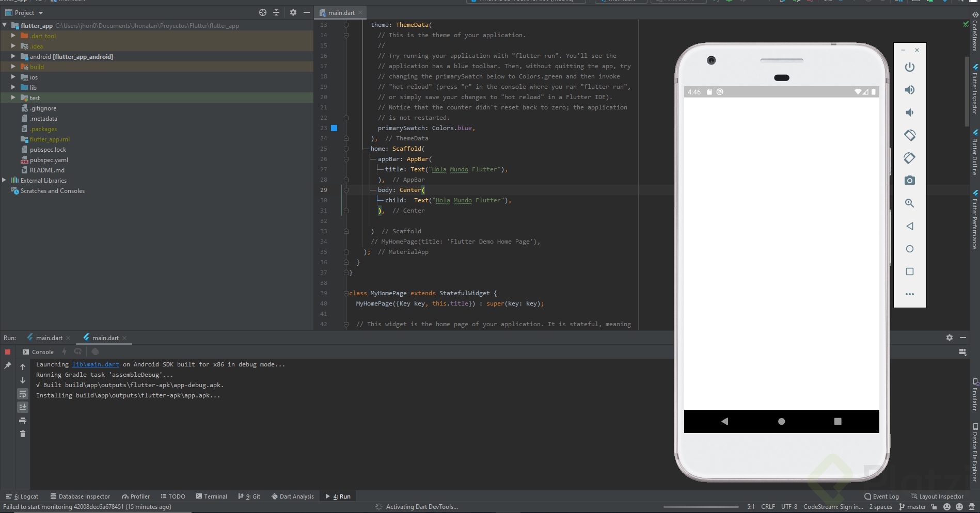Click the Flutter hot reload lightning icon
Screen dimensions: 980x513
pos(65,352)
